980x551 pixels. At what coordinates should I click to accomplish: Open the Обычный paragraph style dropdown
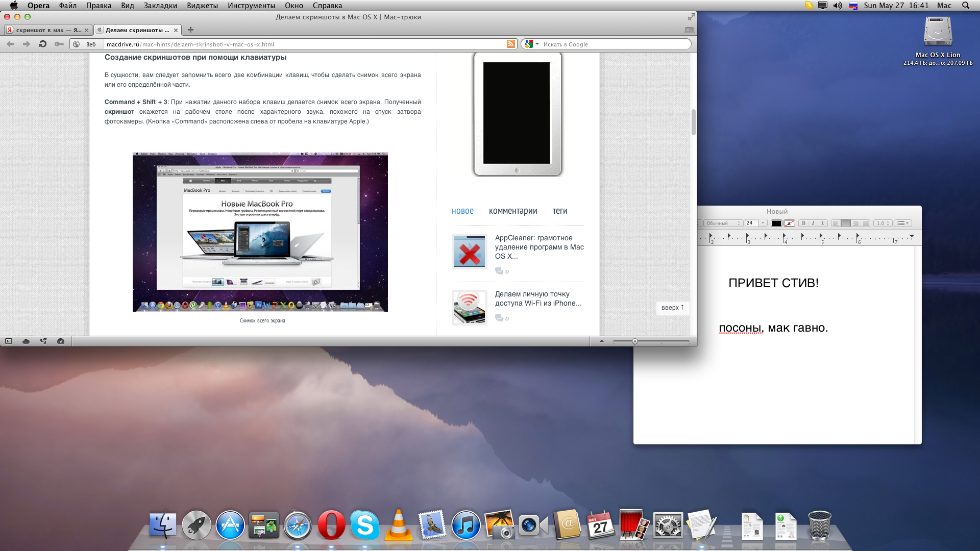[723, 223]
